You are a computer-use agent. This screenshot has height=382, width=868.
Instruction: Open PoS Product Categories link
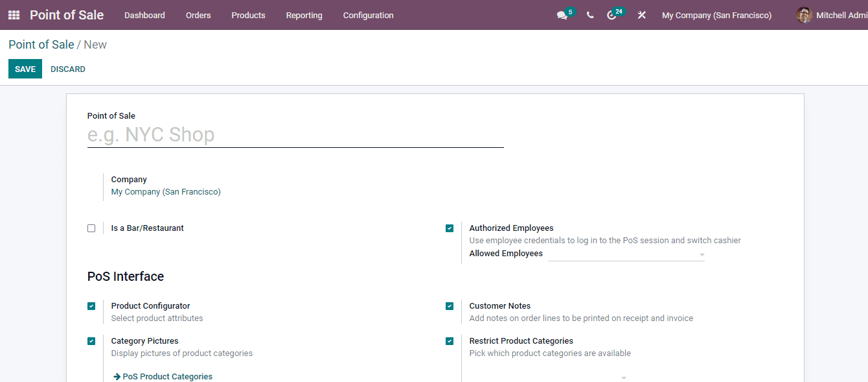167,376
